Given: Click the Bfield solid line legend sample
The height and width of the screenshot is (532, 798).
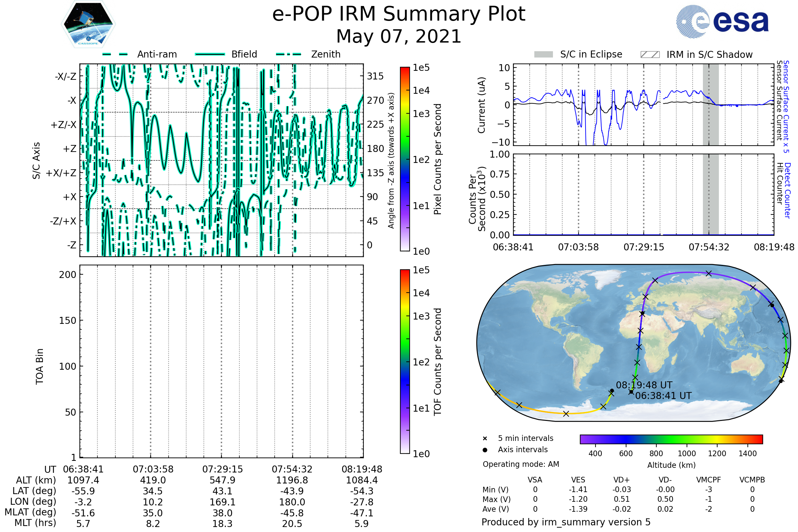Looking at the screenshot, I should [x=210, y=54].
